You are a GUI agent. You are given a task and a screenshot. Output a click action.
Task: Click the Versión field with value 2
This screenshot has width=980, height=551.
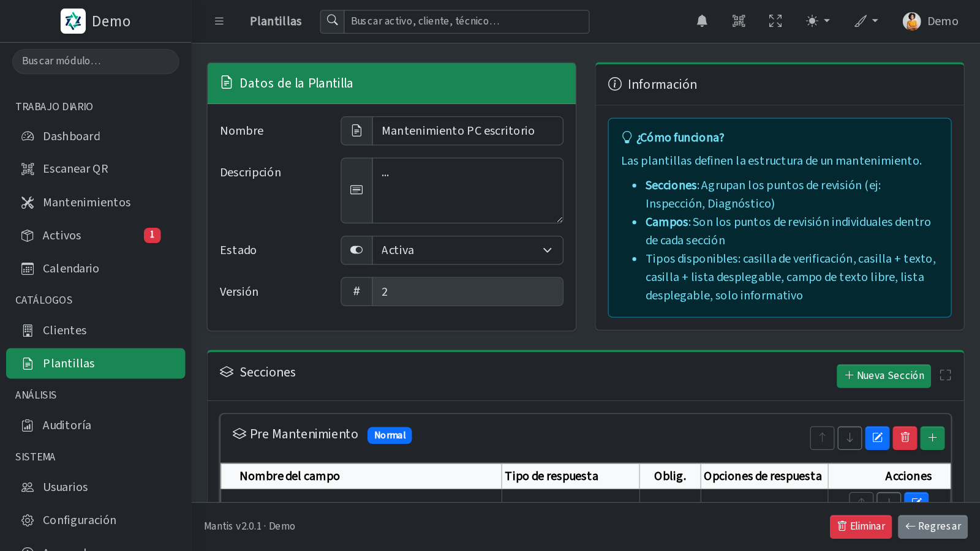(467, 291)
